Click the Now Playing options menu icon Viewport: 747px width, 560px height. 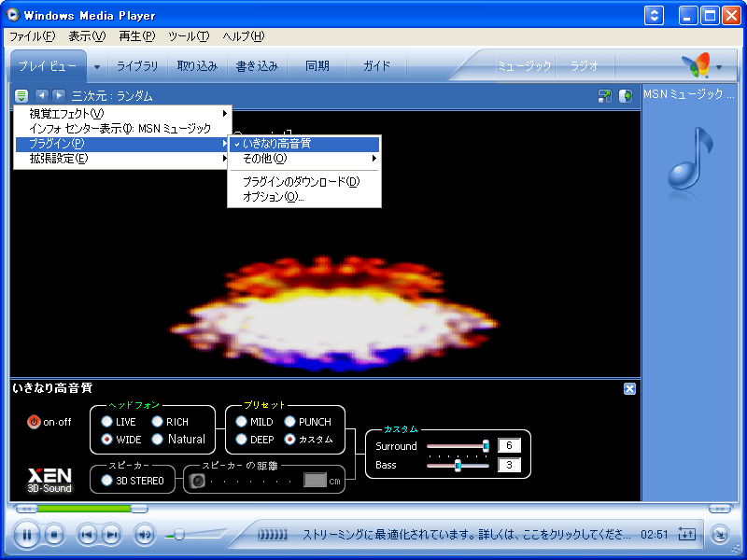(21, 96)
